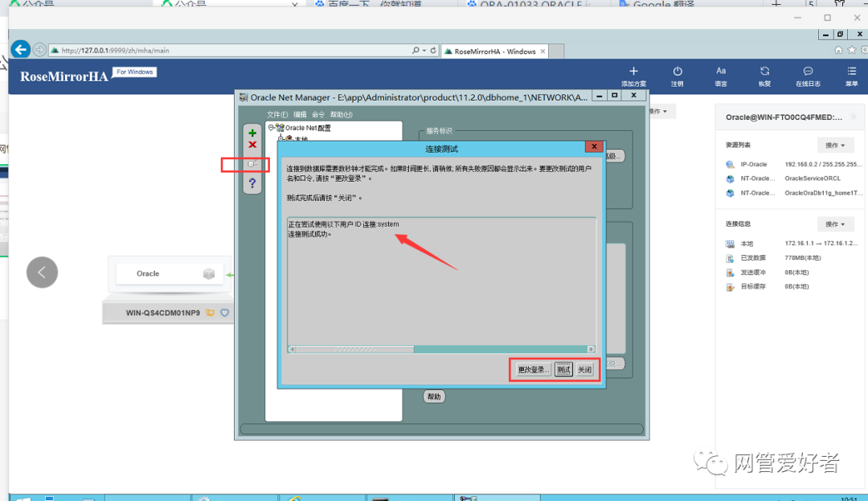Viewport: 868px width, 501px height.
Task: Open the blue question mark help icon
Action: pos(252,183)
